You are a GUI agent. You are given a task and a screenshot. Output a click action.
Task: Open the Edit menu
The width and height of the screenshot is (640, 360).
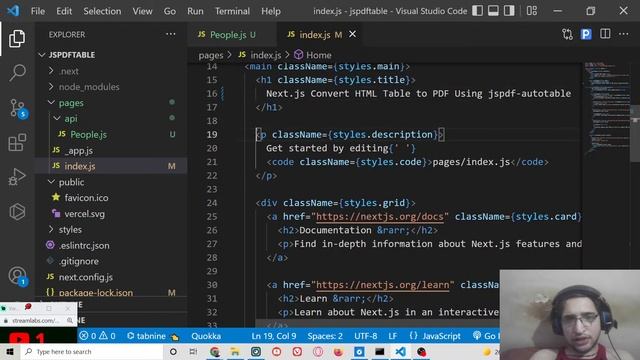coord(64,11)
